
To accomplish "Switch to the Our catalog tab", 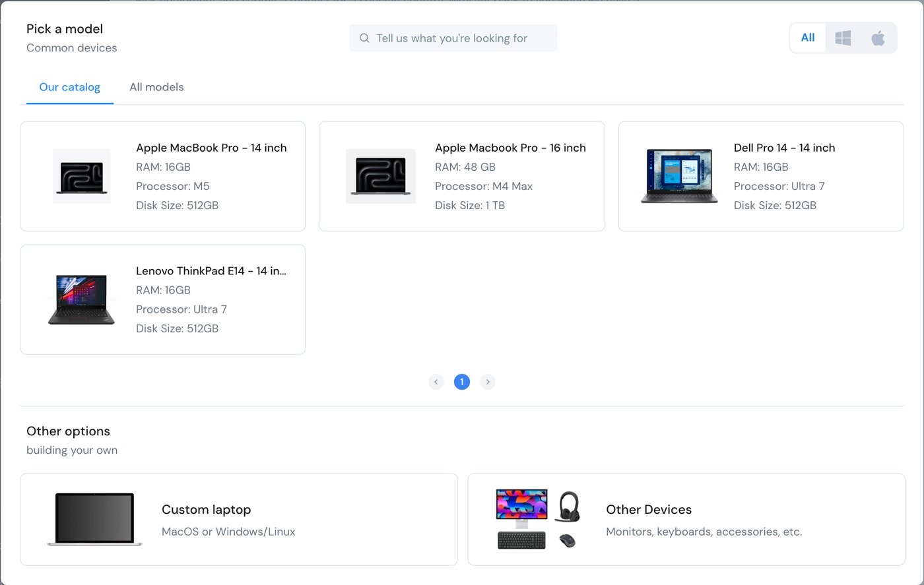I will tap(70, 87).
